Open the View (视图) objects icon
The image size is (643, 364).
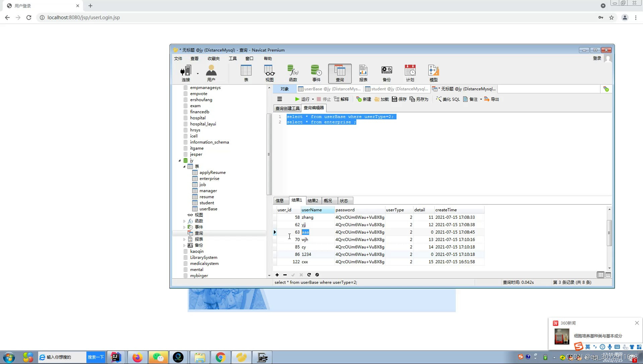pyautogui.click(x=269, y=73)
